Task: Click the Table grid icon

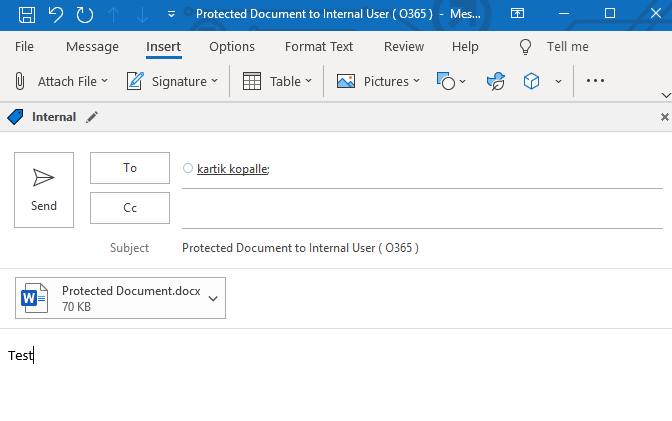Action: pos(252,81)
